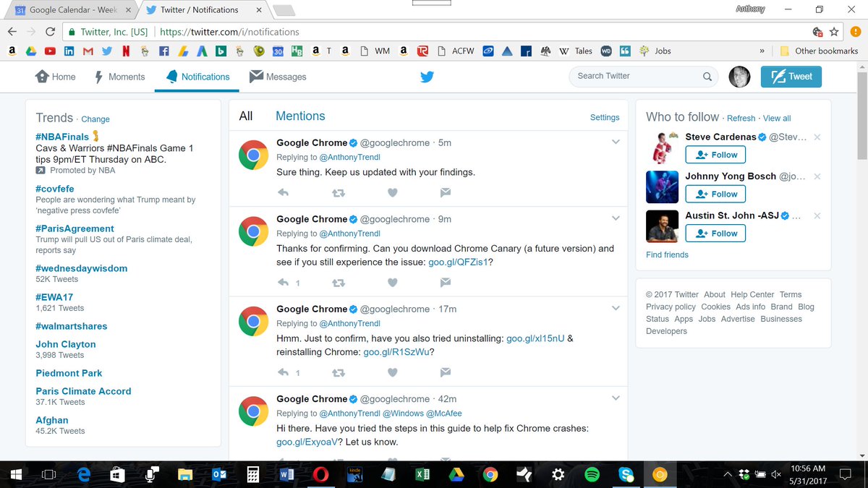The image size is (868, 488).
Task: Open the Netflix bookmark icon
Action: coord(126,51)
